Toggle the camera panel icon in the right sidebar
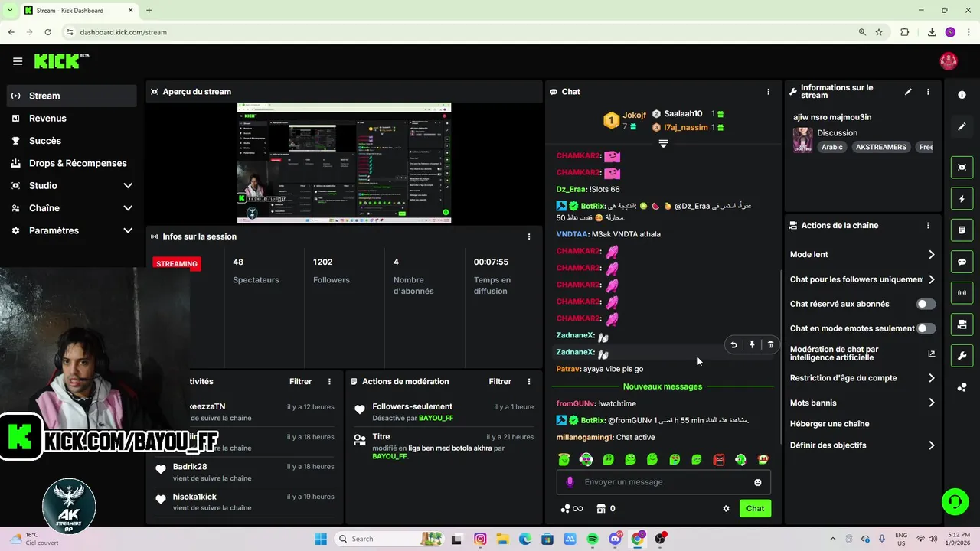The width and height of the screenshot is (980, 551). coord(962,324)
